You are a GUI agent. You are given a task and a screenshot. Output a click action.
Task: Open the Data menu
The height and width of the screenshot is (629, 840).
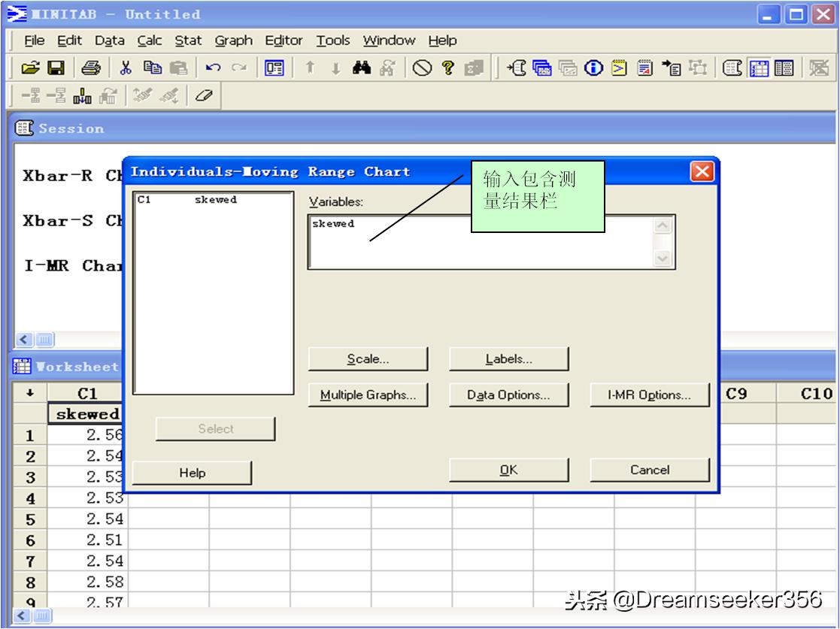pos(110,41)
